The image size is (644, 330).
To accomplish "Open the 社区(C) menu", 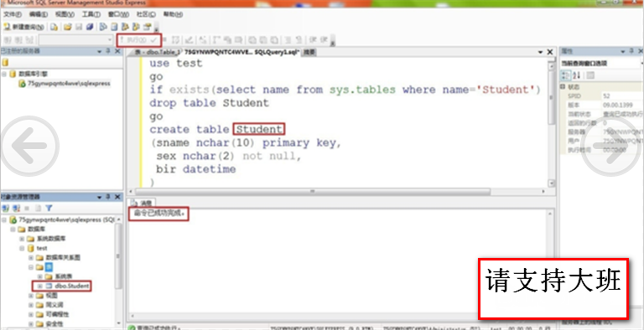I will [146, 14].
